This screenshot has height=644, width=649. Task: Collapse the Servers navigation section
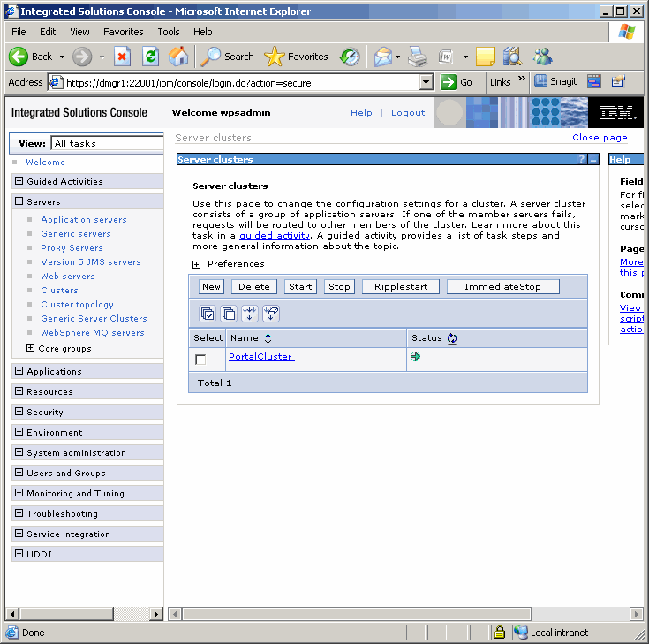(x=19, y=201)
